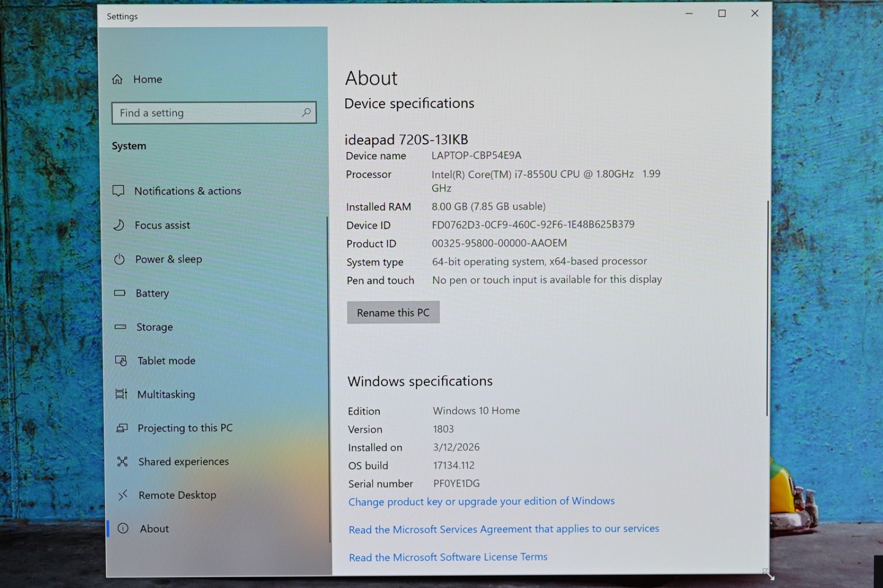
Task: Click the Storage drive icon
Action: [x=120, y=327]
